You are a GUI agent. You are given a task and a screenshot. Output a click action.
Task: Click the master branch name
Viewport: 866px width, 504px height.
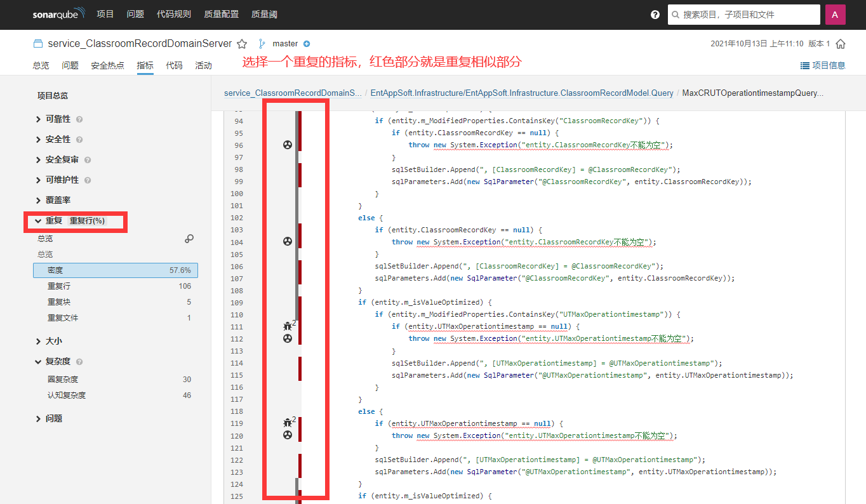pos(285,44)
